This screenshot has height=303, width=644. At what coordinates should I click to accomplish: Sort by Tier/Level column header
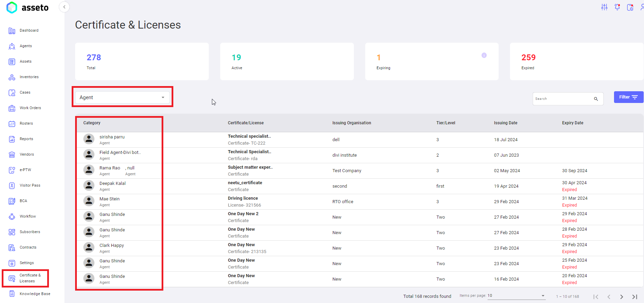coord(446,123)
